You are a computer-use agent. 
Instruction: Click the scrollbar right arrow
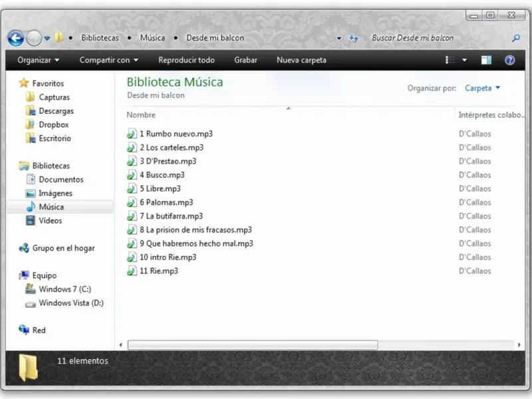pyautogui.click(x=519, y=345)
